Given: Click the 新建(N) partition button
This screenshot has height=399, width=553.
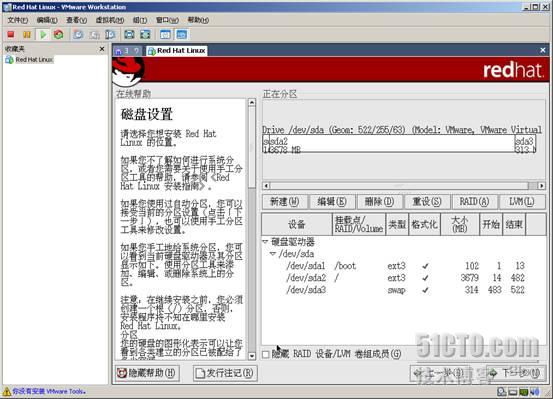Looking at the screenshot, I should [284, 202].
